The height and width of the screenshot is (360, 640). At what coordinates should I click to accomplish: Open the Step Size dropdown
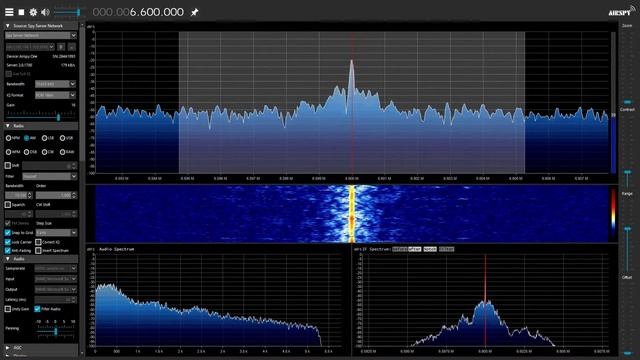point(56,232)
